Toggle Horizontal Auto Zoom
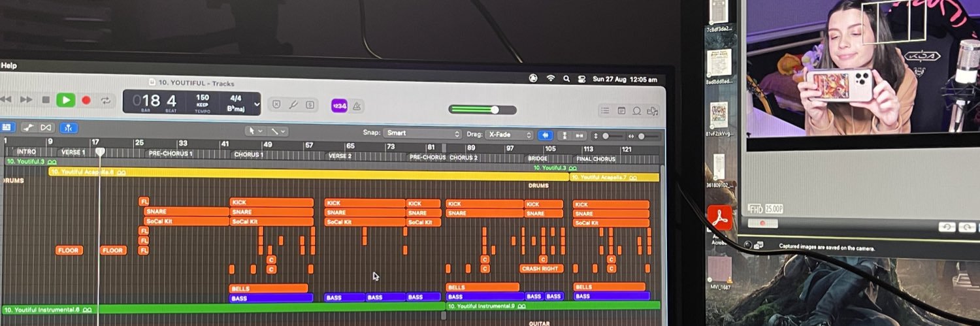Image resolution: width=980 pixels, height=326 pixels. [x=580, y=136]
